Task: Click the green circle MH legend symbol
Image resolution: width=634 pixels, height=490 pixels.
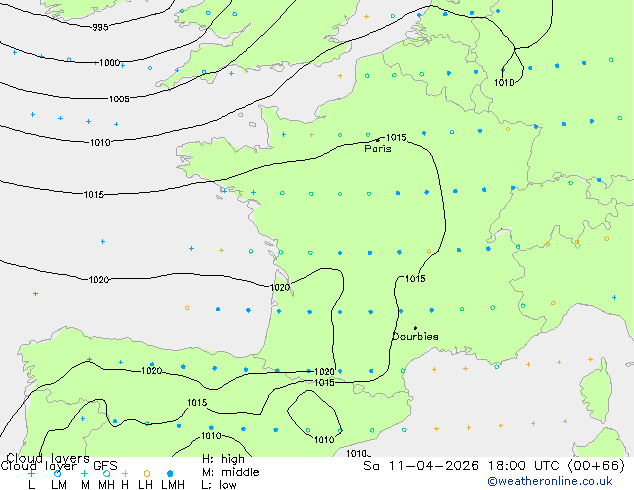Action: tap(106, 473)
